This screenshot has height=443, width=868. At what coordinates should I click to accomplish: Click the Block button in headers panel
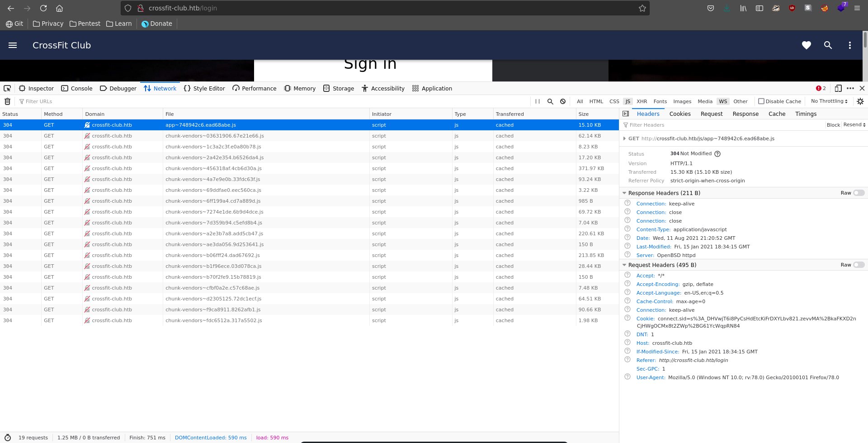[833, 125]
